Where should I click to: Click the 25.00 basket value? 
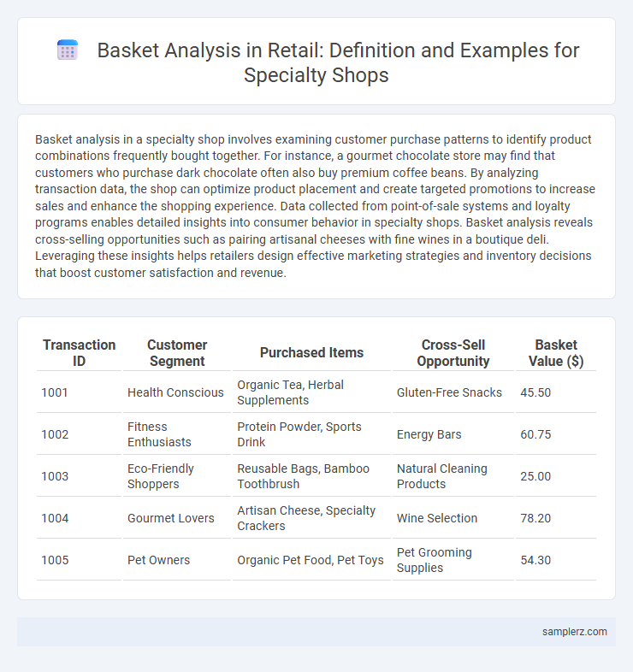pos(535,476)
